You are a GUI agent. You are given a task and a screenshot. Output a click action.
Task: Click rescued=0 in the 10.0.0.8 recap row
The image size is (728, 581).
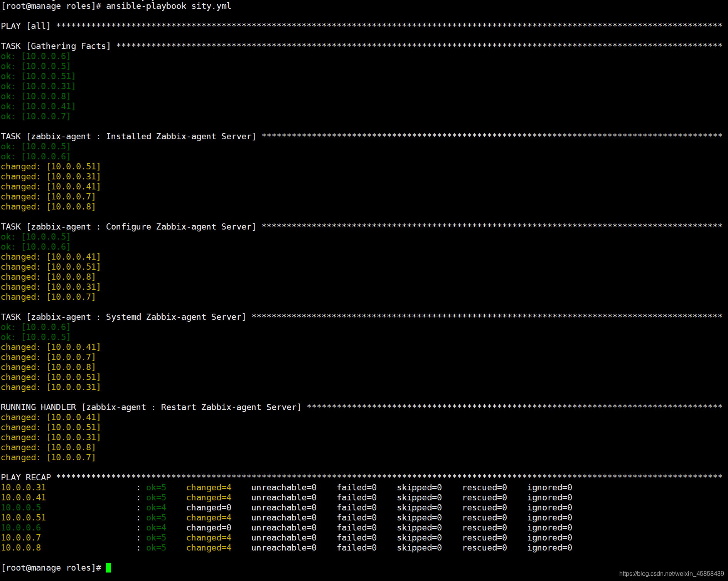pyautogui.click(x=485, y=548)
